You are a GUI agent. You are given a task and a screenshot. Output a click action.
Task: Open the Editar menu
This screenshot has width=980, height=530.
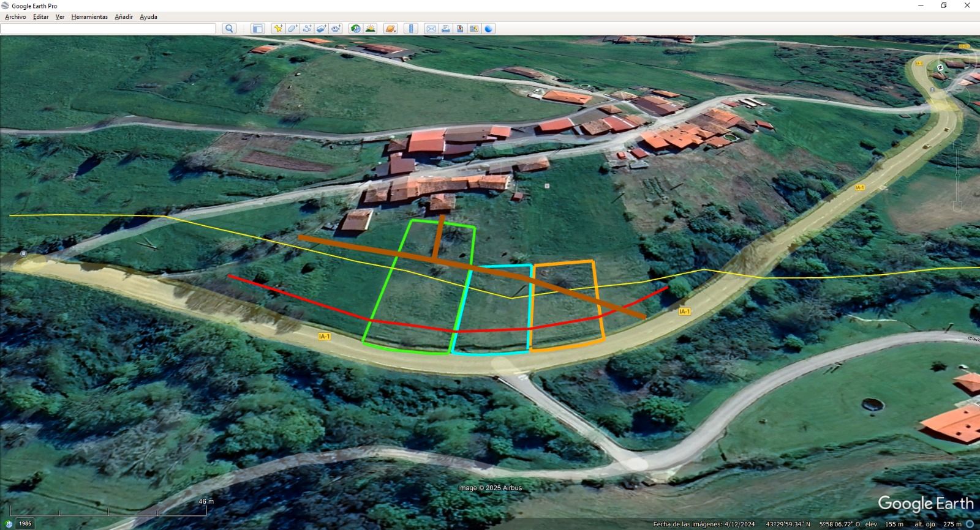40,17
